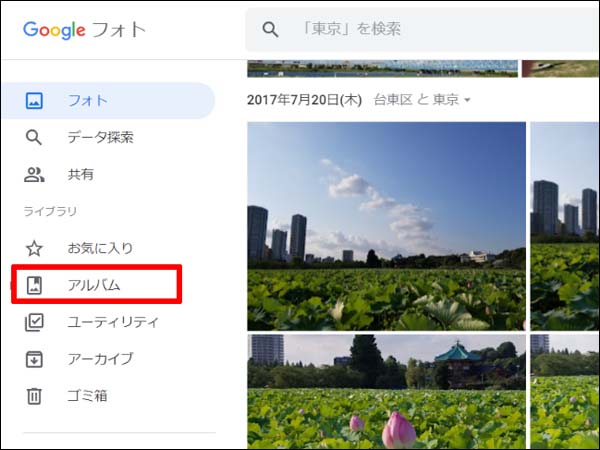The width and height of the screenshot is (600, 450).
Task: Click the アーカイブ download-box icon
Action: tap(34, 359)
